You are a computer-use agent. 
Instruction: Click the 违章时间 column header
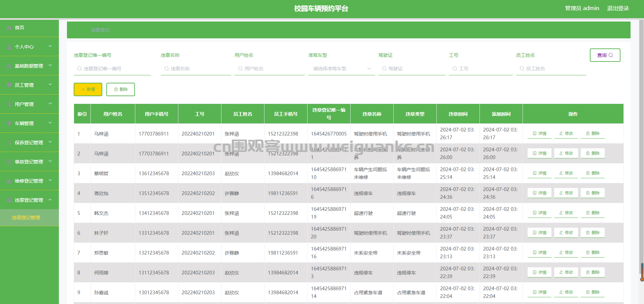[x=458, y=114]
